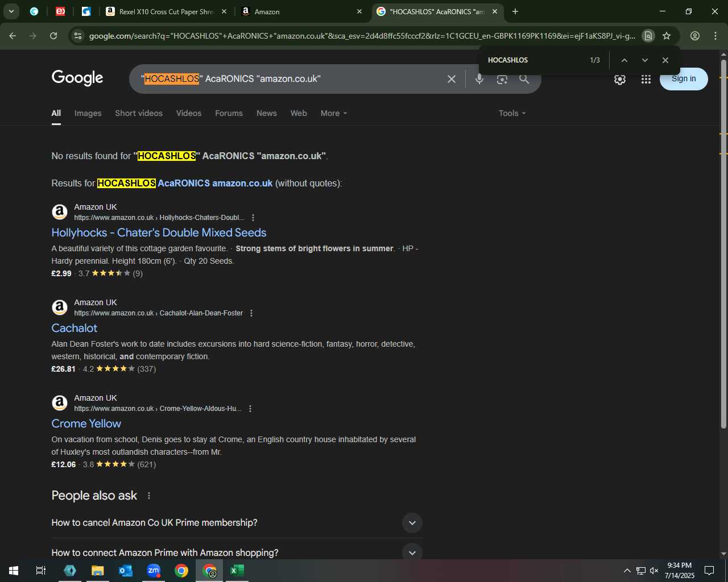728x582 pixels.
Task: Open Outlook from the taskbar
Action: [126, 571]
